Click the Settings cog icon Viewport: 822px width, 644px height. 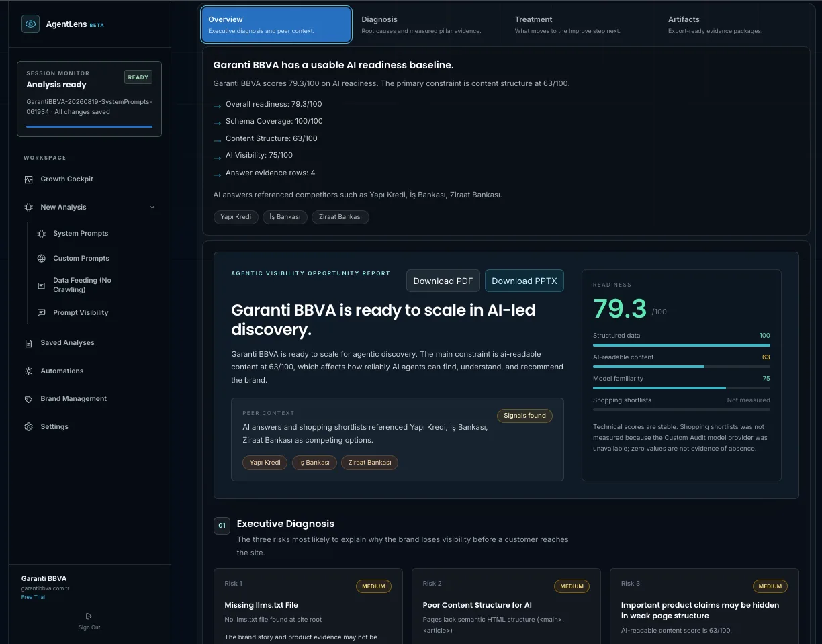click(x=28, y=427)
